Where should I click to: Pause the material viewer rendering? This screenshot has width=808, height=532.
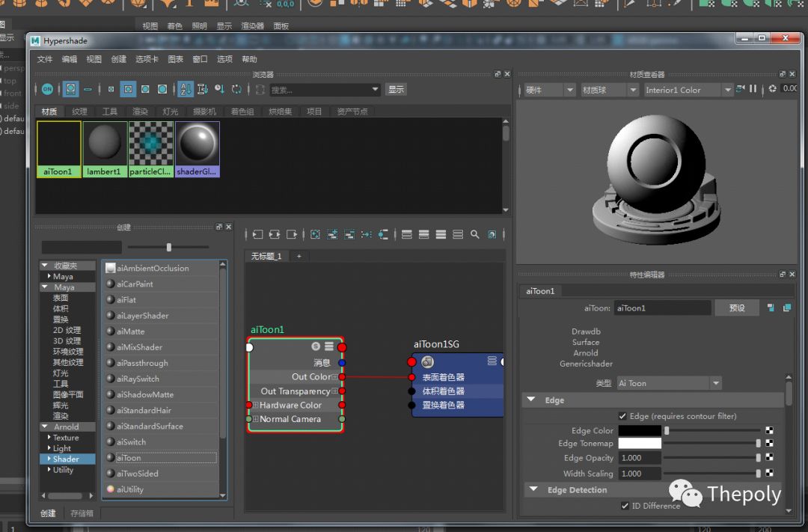(753, 89)
